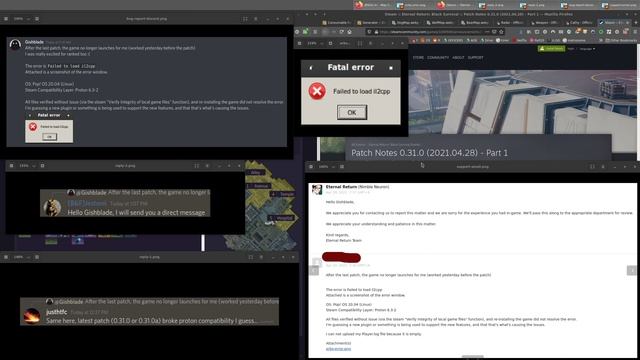This screenshot has height=360, width=640.
Task: Open ABOUT in the Steam page navigation
Action: 458,58
